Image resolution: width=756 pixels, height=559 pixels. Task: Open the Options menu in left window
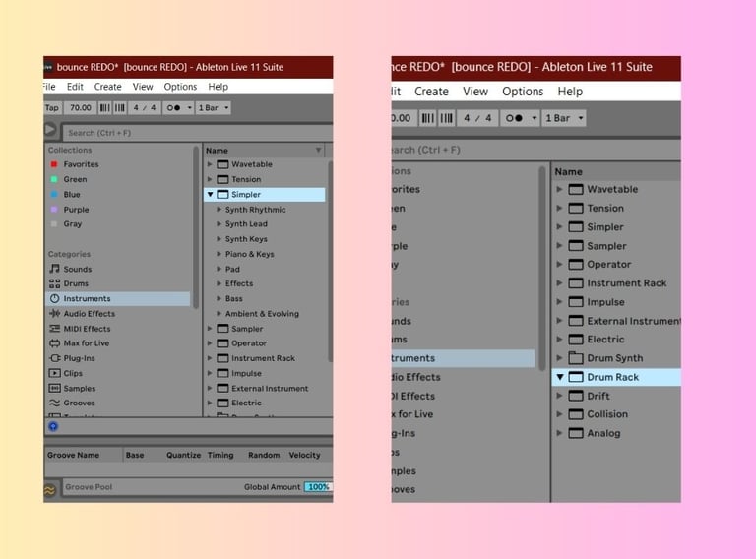(x=180, y=87)
